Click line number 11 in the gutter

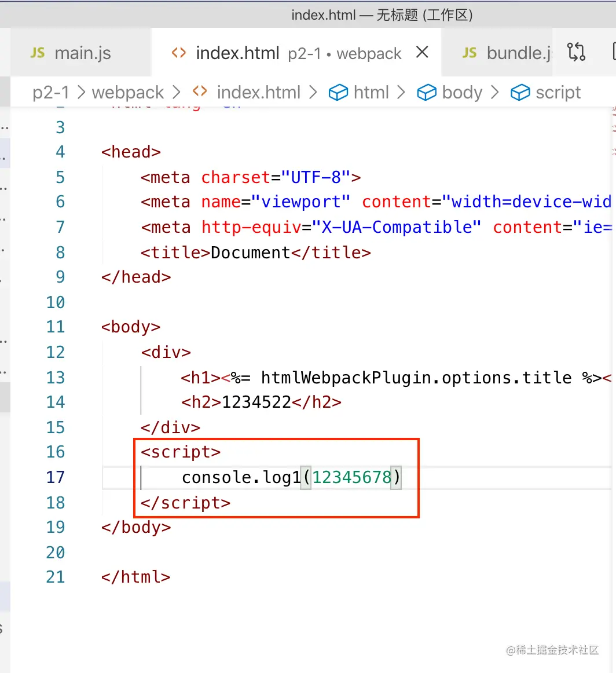[x=56, y=327]
